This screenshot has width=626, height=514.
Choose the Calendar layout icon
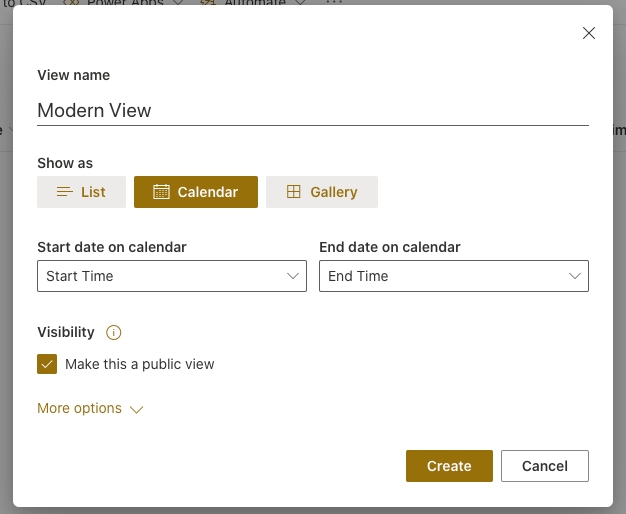click(161, 192)
